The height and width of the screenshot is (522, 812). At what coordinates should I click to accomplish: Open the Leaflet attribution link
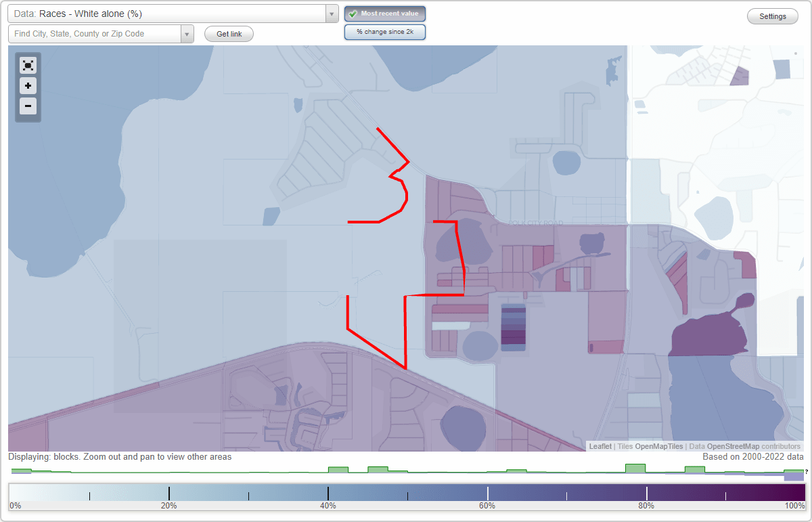point(600,446)
